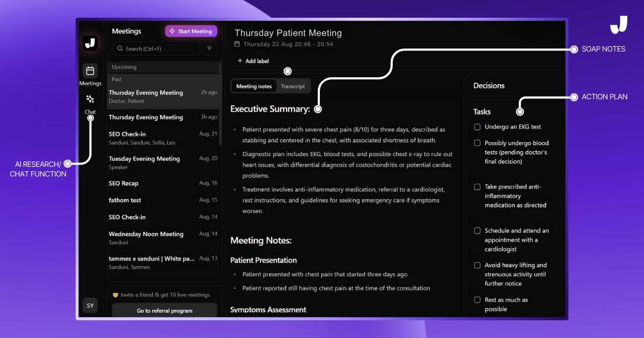Click the Patient Presentation subheading
This screenshot has height=338, width=644.
[x=264, y=260]
